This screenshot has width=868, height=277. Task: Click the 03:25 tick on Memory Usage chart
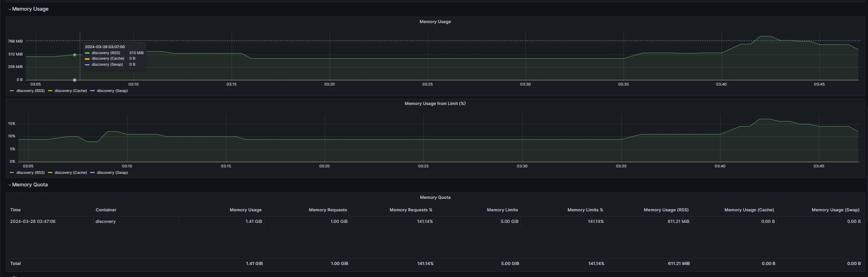[x=427, y=84]
